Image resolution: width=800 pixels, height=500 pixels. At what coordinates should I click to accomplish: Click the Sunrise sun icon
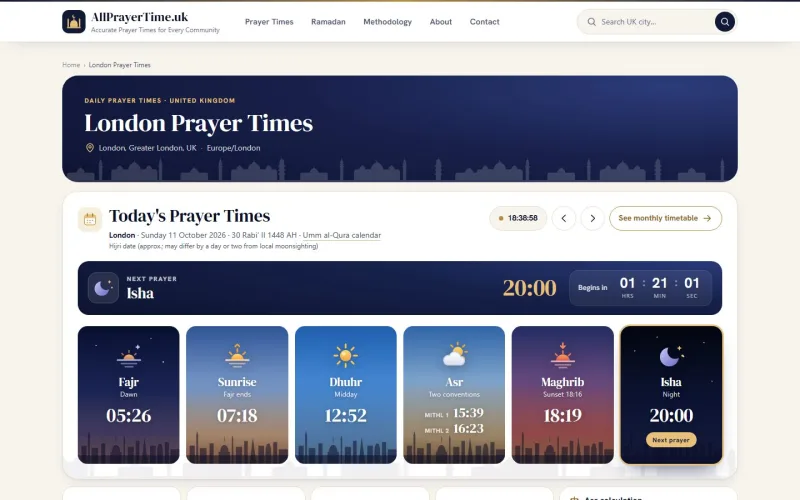237,356
